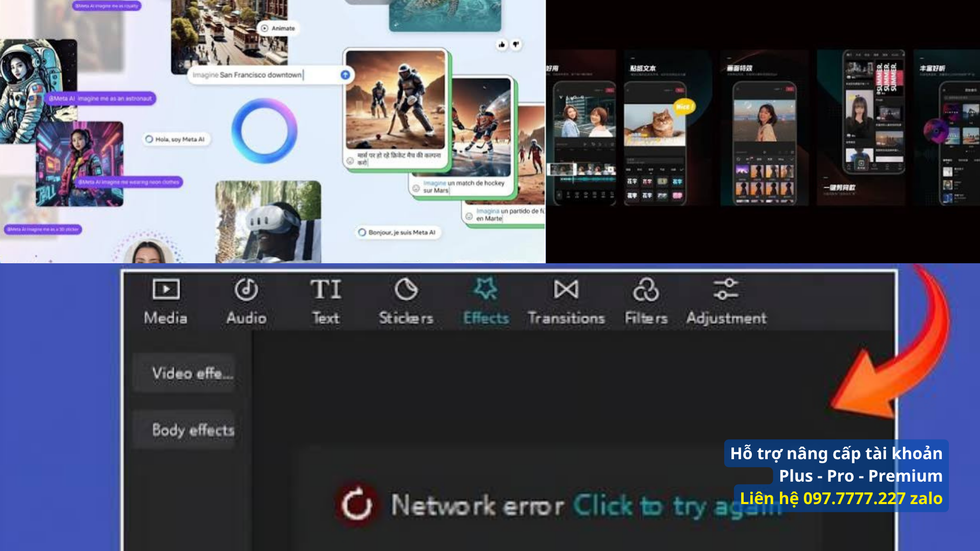Open the Filters icon
This screenshot has height=551, width=980.
[x=646, y=289]
